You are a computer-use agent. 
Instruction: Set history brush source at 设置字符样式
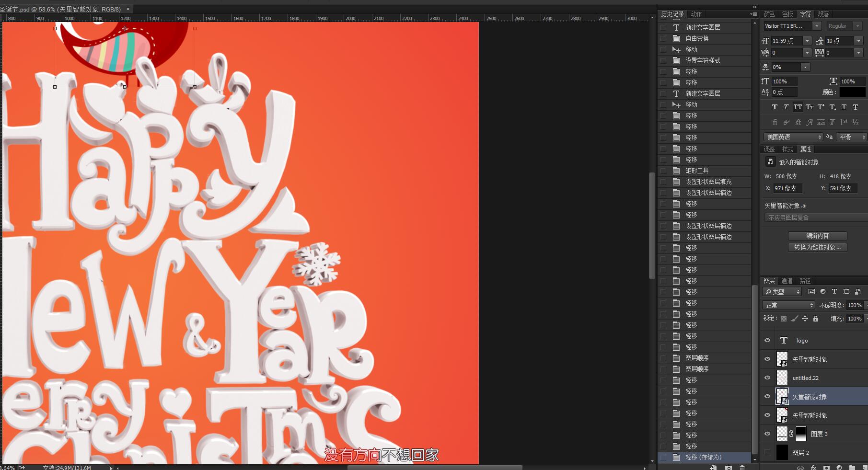point(663,60)
